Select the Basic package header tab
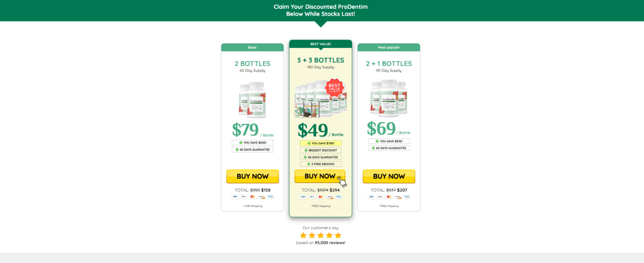Screen dimensions: 644x263 pyautogui.click(x=252, y=47)
